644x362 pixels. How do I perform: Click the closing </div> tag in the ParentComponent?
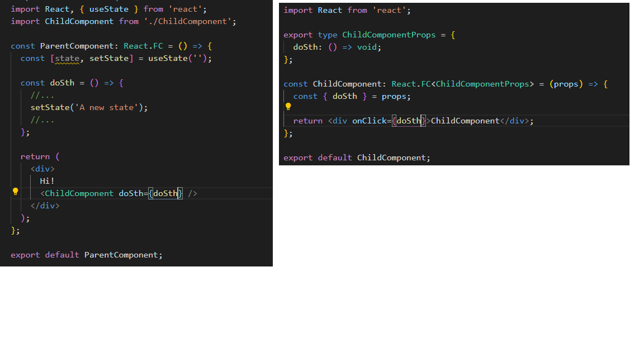[45, 206]
